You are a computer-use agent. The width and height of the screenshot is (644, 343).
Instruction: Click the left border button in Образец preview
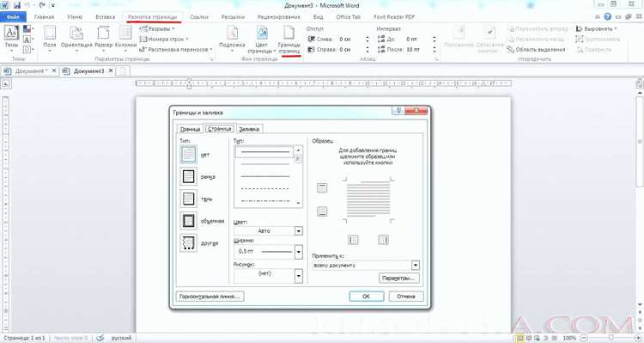pyautogui.click(x=353, y=240)
